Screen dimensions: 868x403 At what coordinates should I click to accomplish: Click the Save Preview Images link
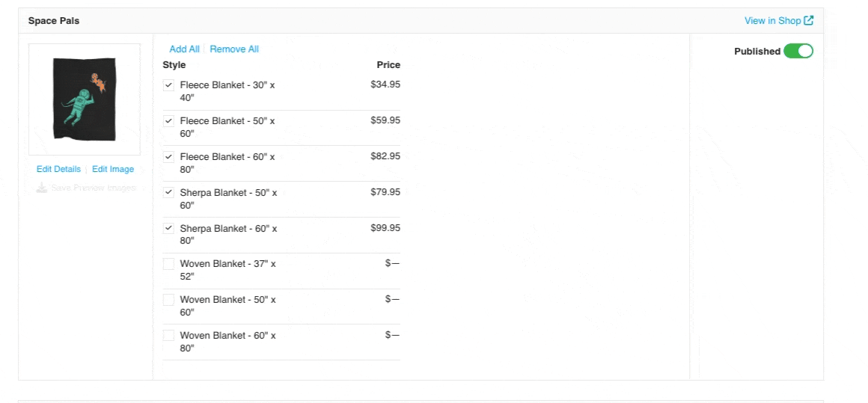[94, 188]
